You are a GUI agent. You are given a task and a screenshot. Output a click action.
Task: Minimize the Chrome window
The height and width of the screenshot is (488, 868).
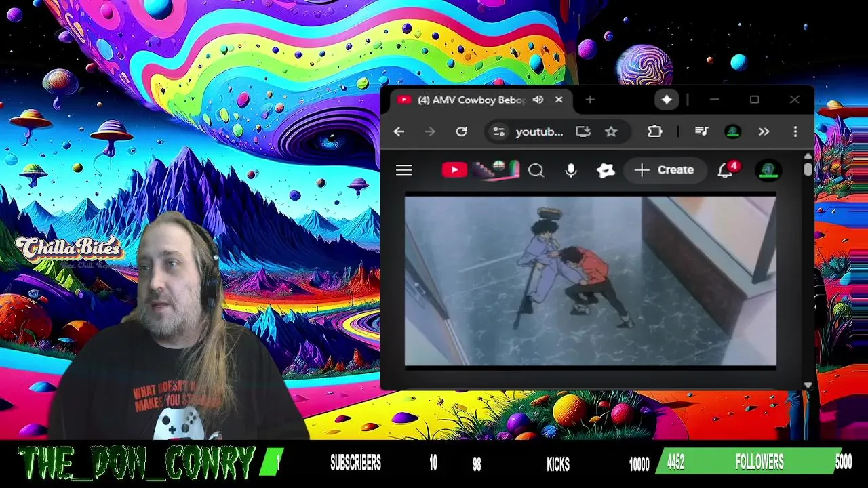pos(714,100)
